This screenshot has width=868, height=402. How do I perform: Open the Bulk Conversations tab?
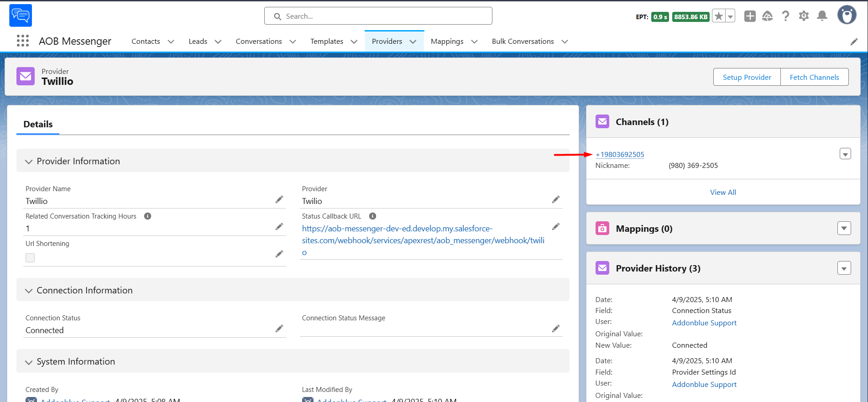(x=523, y=42)
